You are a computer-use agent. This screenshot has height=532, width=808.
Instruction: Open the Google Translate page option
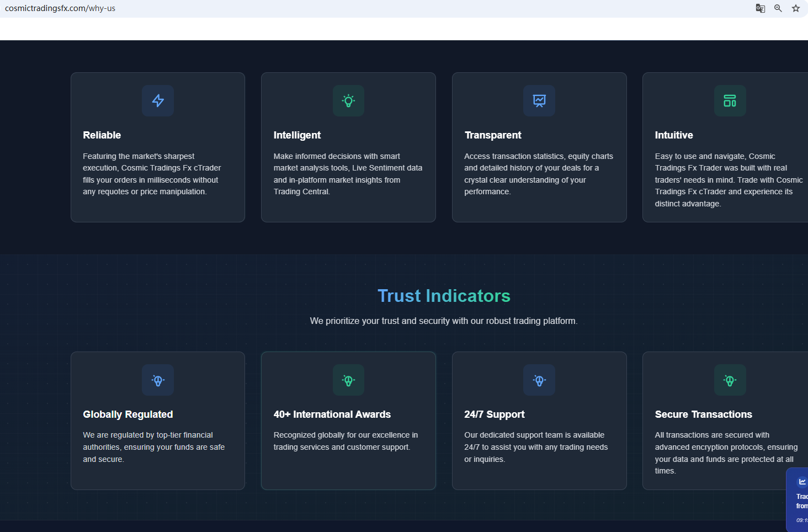click(760, 8)
